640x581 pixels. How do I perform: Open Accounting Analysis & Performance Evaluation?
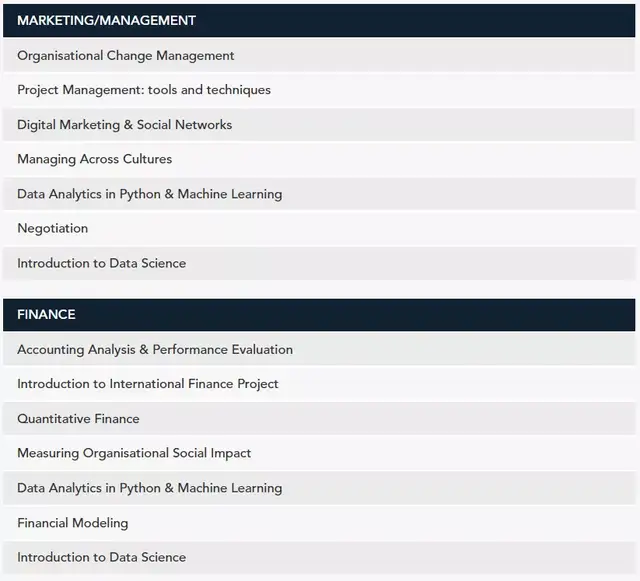155,350
